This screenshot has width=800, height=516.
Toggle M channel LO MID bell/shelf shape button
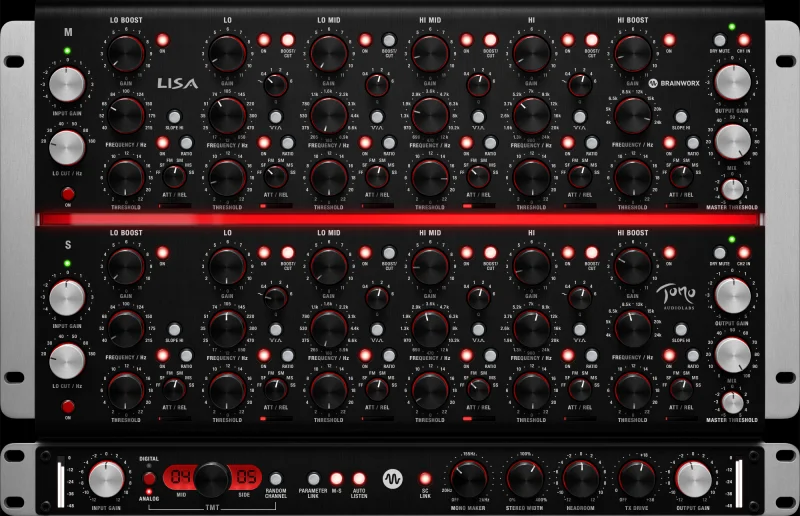click(377, 116)
